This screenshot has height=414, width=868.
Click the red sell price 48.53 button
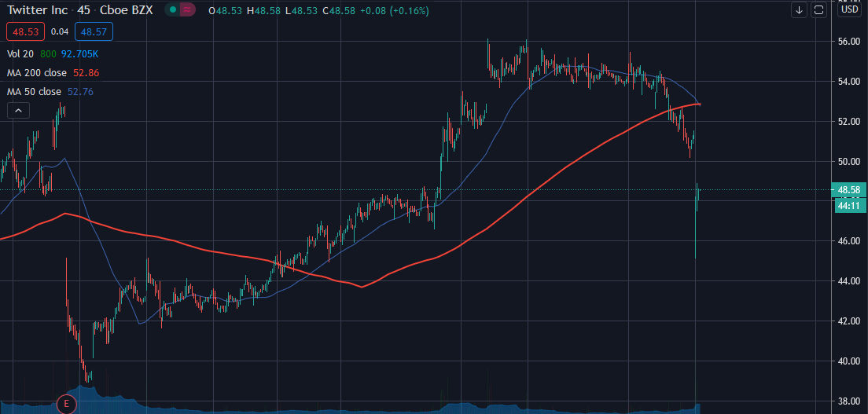(24, 32)
